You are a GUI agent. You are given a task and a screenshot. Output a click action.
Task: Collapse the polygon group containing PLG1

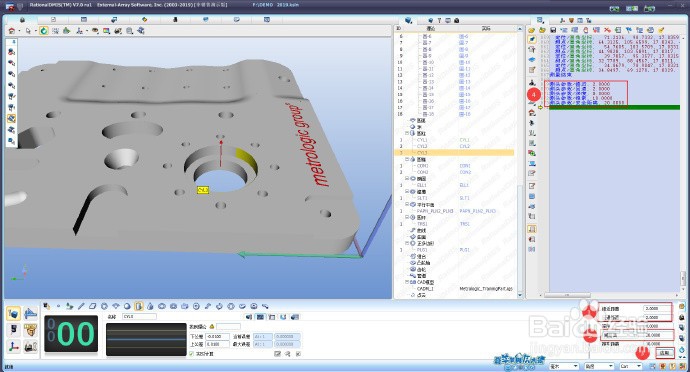coord(407,243)
